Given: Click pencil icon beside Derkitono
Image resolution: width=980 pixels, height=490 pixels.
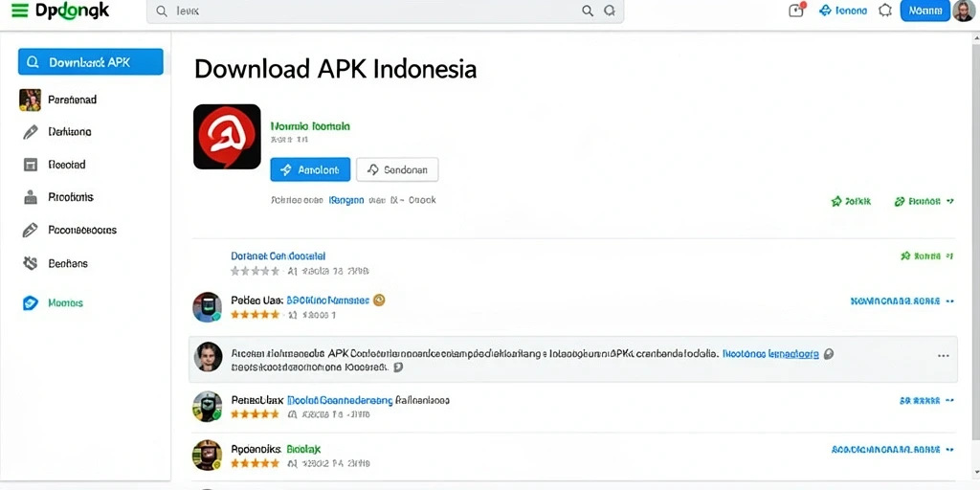Looking at the screenshot, I should click(30, 132).
